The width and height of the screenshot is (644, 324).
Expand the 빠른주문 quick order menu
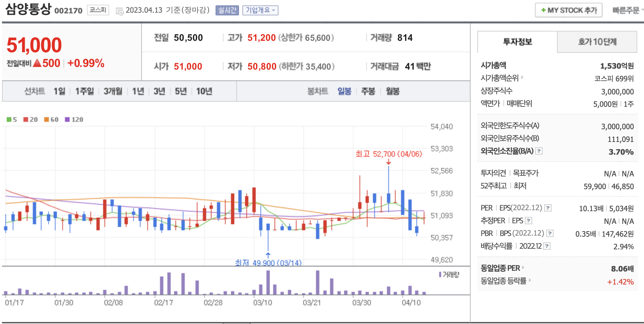click(627, 10)
